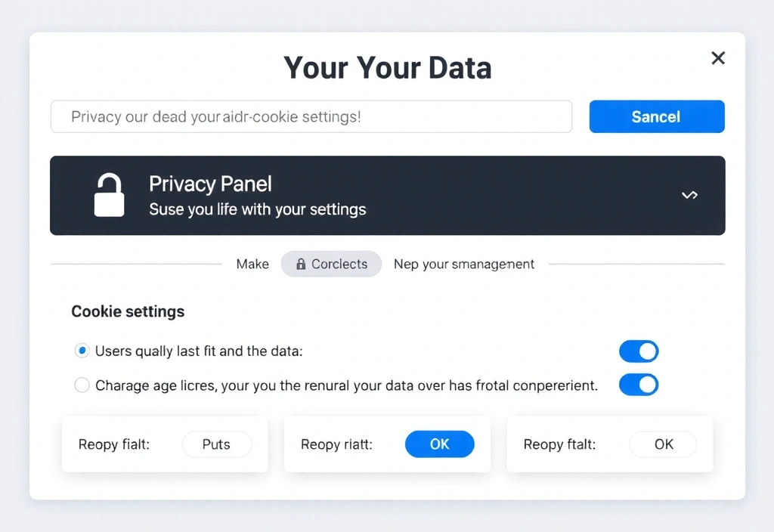The width and height of the screenshot is (774, 532).
Task: Click the 'Your Your Data' title
Action: [x=387, y=68]
